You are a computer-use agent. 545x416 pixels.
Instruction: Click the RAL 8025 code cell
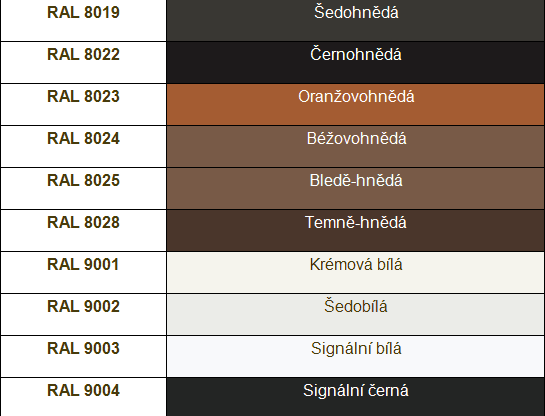[x=83, y=189]
